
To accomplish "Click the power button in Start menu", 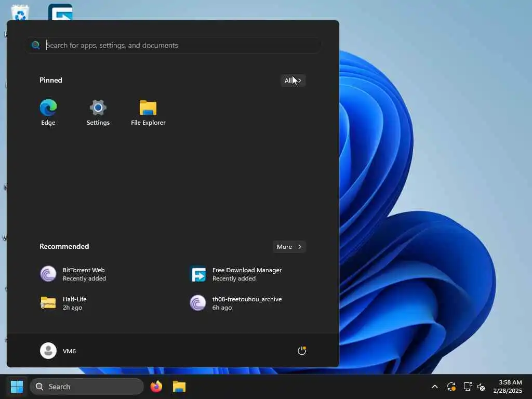I will click(302, 351).
